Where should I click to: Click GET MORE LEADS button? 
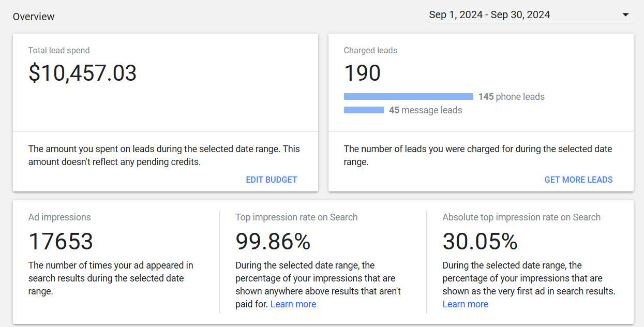578,180
